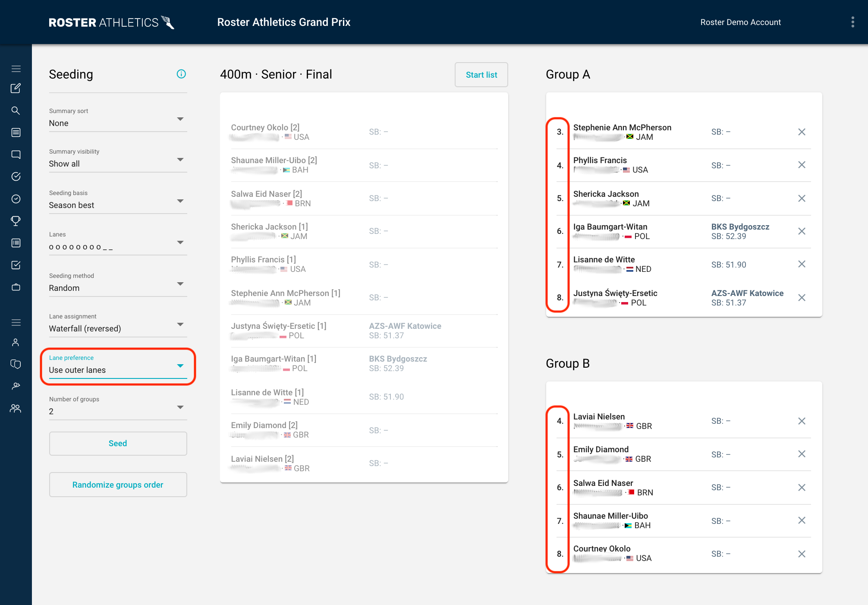Viewport: 868px width, 605px height.
Task: Remove Lisanne de Witte from Group A
Action: pos(802,264)
